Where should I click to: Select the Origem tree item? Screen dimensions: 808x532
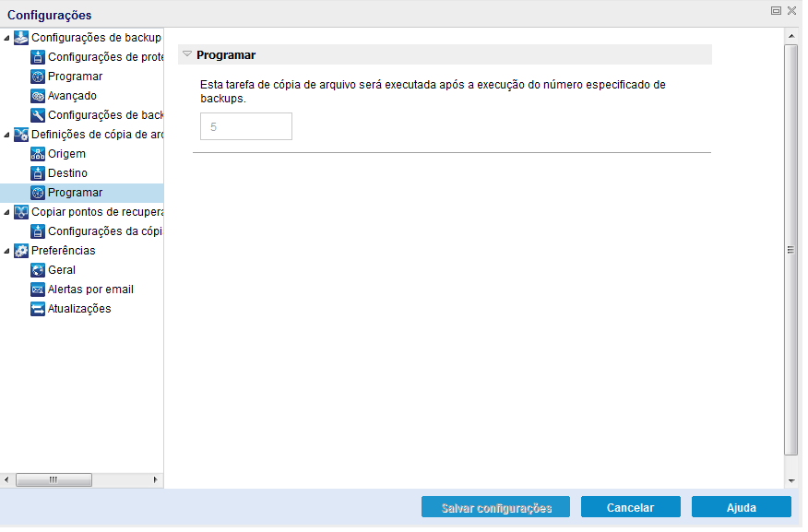(x=66, y=154)
